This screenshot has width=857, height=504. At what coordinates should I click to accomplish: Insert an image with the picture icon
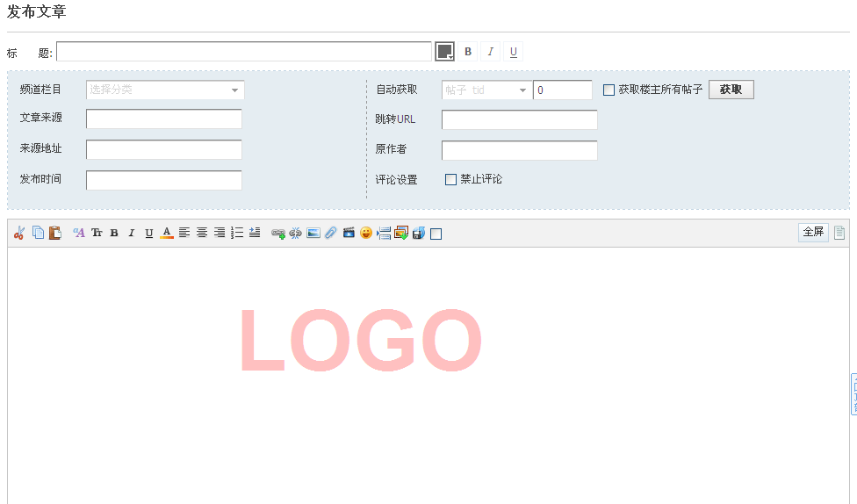tap(313, 234)
